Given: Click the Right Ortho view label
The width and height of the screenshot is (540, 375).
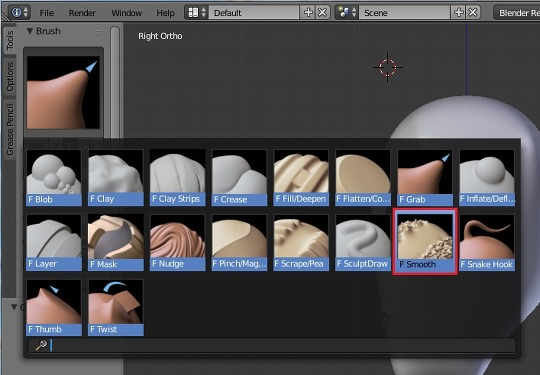Looking at the screenshot, I should [160, 36].
